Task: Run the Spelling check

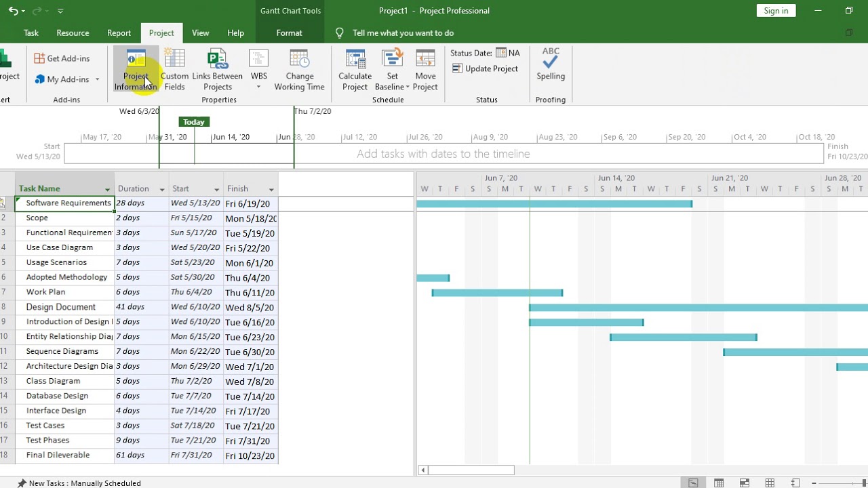Action: tap(551, 64)
